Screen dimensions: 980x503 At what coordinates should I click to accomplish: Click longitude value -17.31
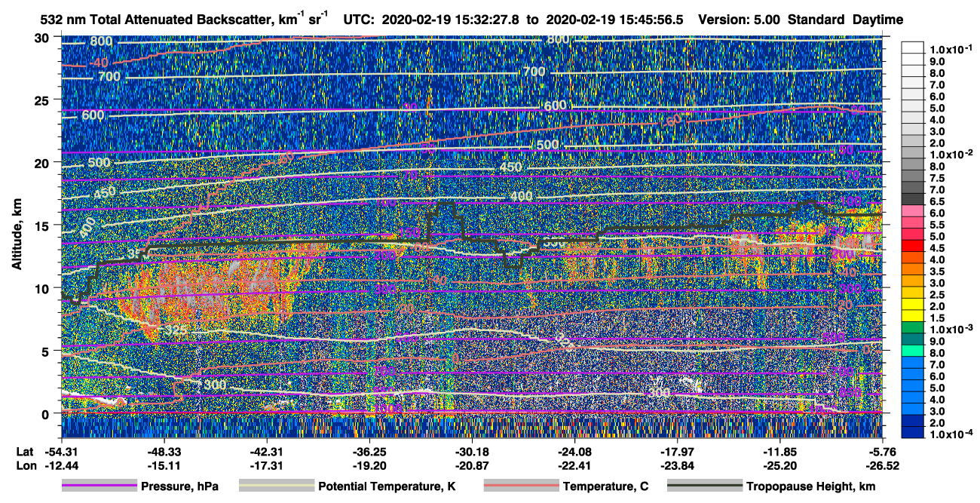pos(266,466)
